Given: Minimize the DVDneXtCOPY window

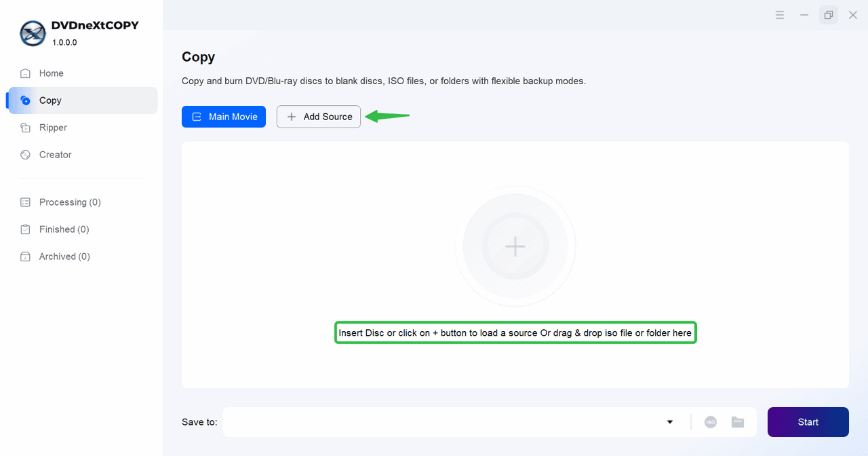Looking at the screenshot, I should tap(804, 15).
